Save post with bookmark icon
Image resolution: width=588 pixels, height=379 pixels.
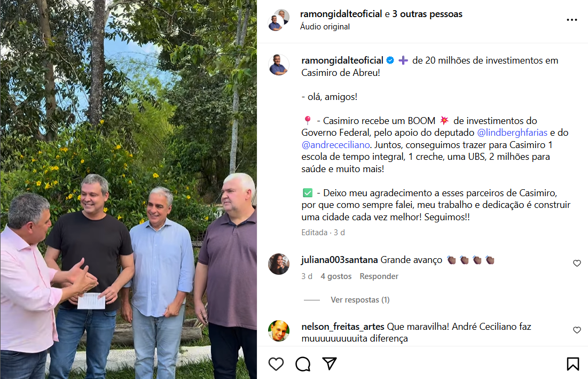(x=573, y=364)
